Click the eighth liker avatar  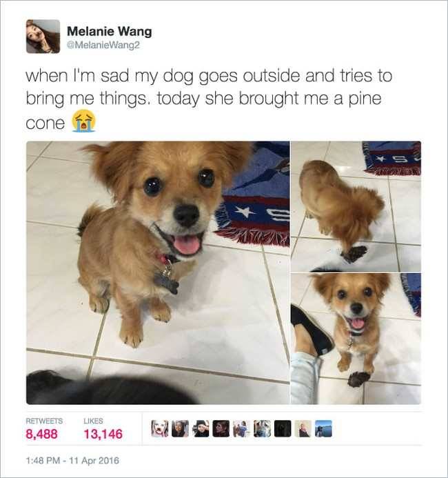click(303, 428)
